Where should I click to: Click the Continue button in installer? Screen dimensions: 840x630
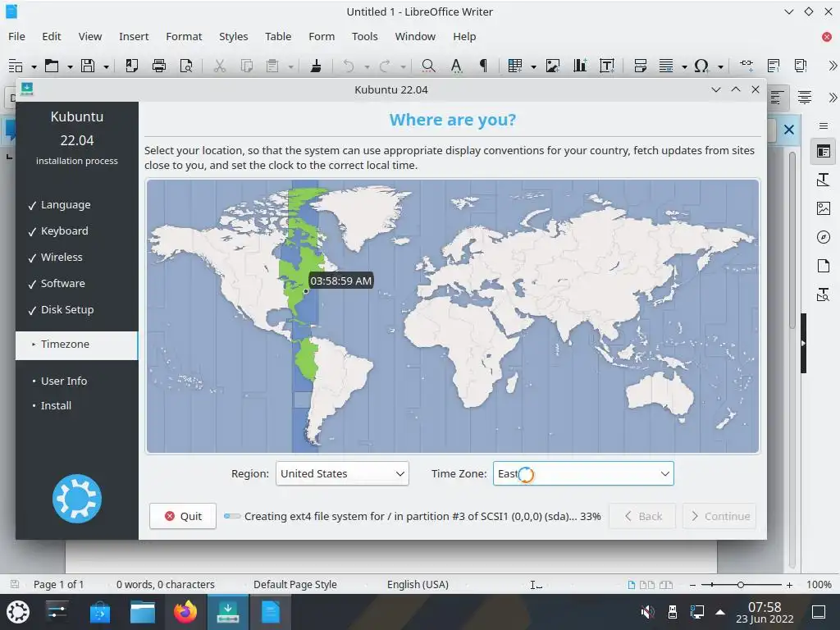(x=719, y=516)
